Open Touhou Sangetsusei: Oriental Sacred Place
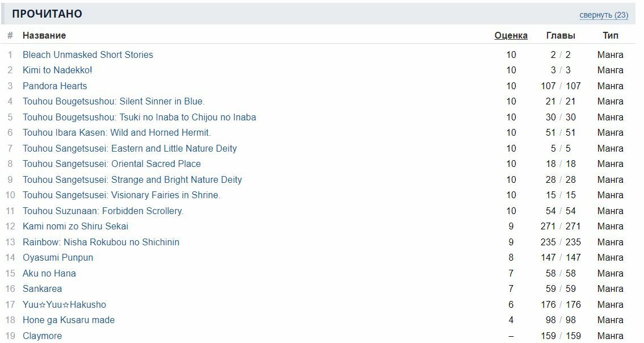644x343 pixels. coord(111,164)
